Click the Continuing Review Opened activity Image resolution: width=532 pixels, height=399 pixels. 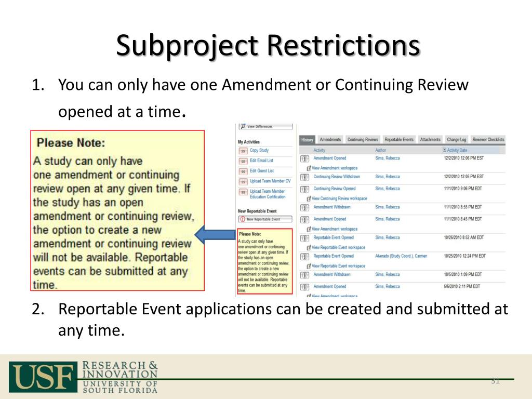pos(335,189)
